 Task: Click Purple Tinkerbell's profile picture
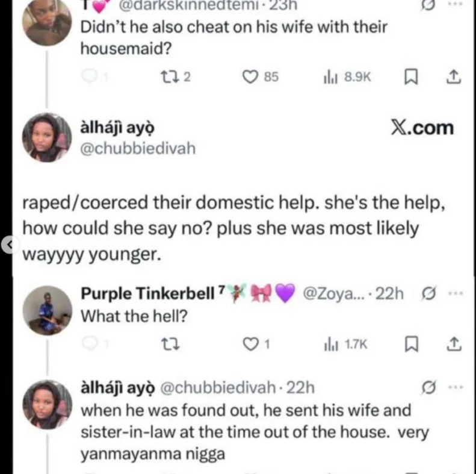point(47,310)
